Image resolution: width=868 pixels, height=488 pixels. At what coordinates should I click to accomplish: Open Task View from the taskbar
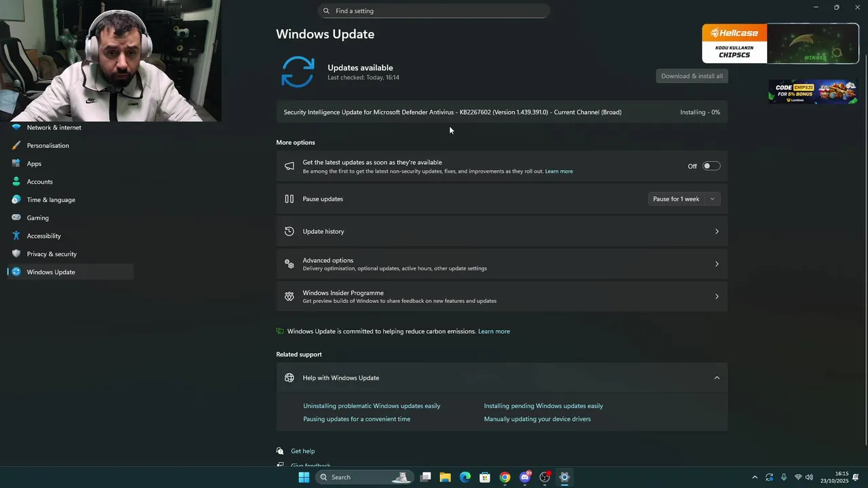(426, 477)
